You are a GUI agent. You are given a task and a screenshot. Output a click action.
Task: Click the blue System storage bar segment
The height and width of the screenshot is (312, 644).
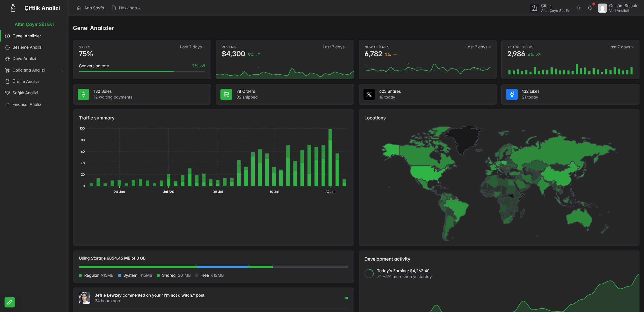point(222,267)
